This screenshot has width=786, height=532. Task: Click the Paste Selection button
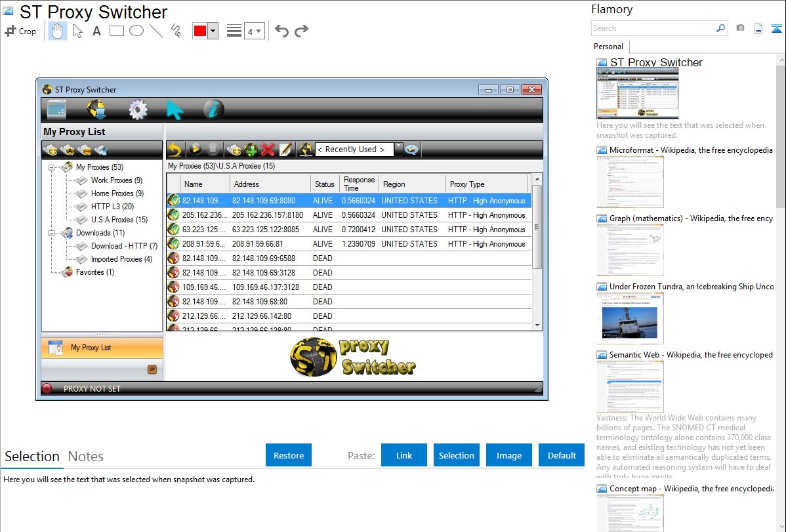click(x=456, y=455)
